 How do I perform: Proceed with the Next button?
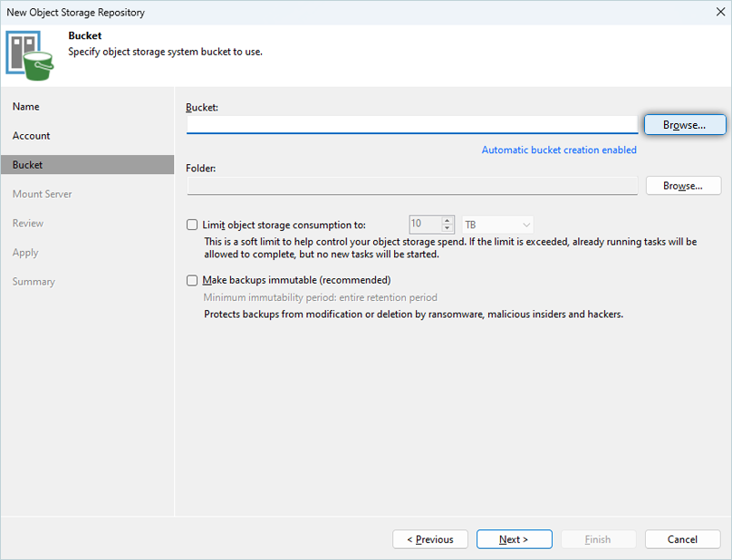pos(514,539)
